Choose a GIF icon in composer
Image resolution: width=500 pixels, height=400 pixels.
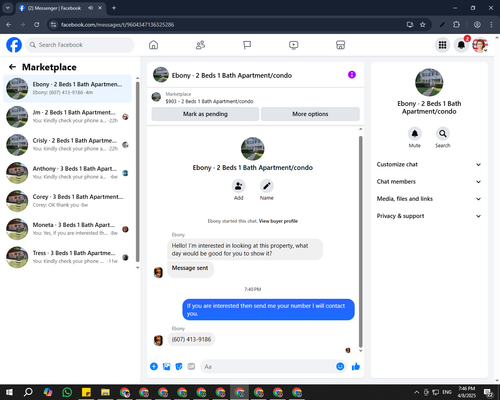[x=191, y=367]
